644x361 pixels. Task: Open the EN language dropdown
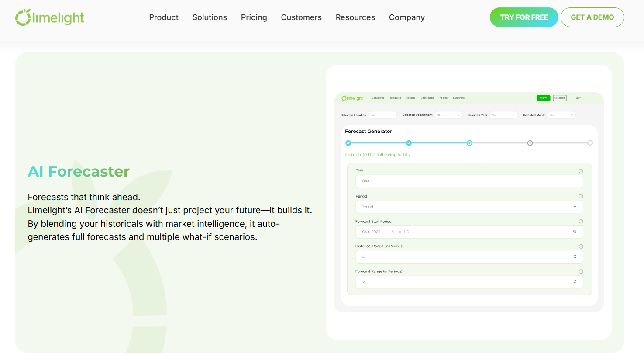[x=578, y=98]
